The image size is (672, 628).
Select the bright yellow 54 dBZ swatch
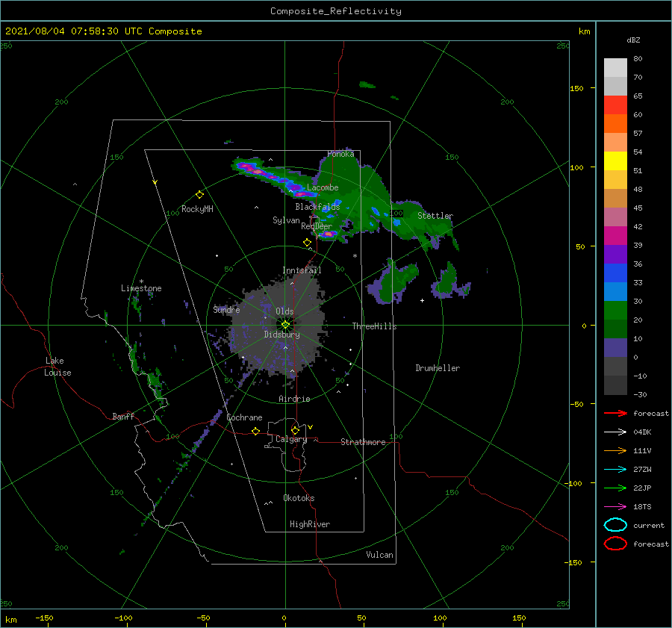coord(615,161)
